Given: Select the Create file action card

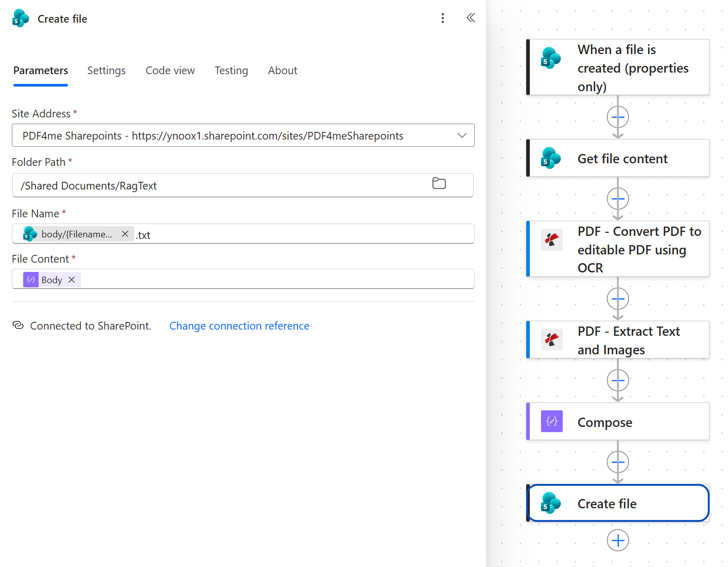Looking at the screenshot, I should click(x=618, y=503).
